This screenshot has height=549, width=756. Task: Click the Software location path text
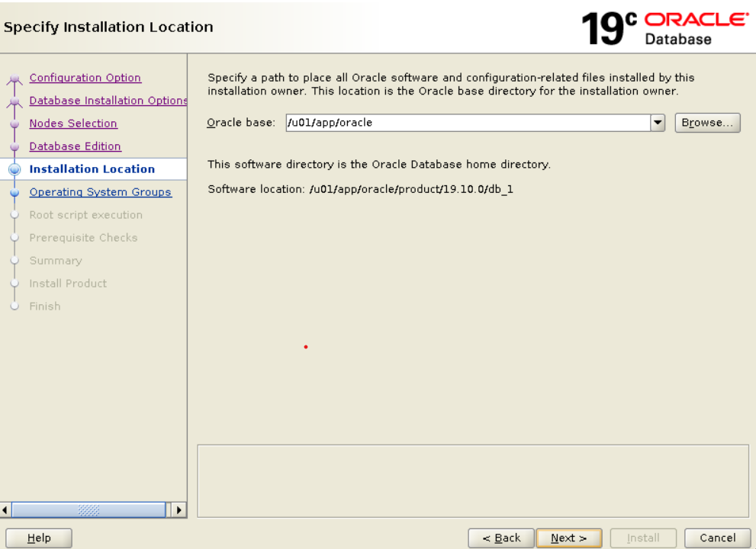(x=411, y=189)
